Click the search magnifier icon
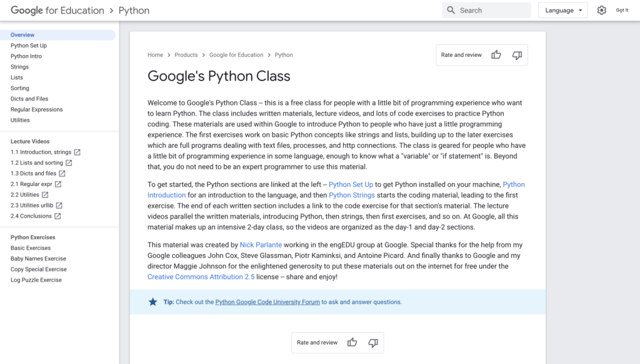The width and height of the screenshot is (640, 364). [451, 10]
